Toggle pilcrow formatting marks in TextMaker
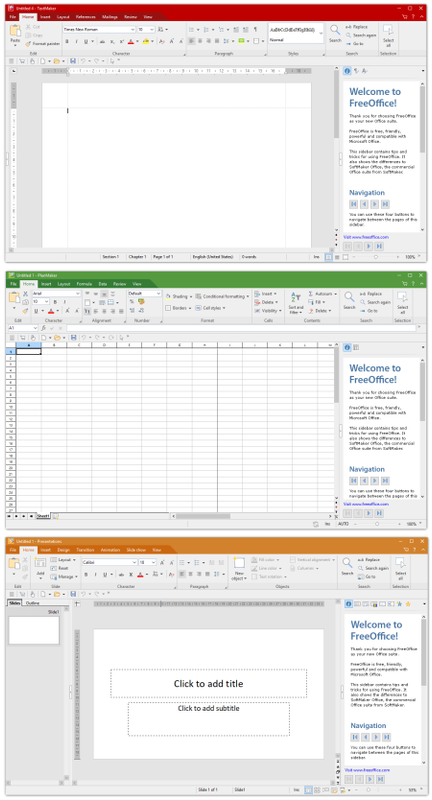The width and height of the screenshot is (432, 800). (x=255, y=30)
